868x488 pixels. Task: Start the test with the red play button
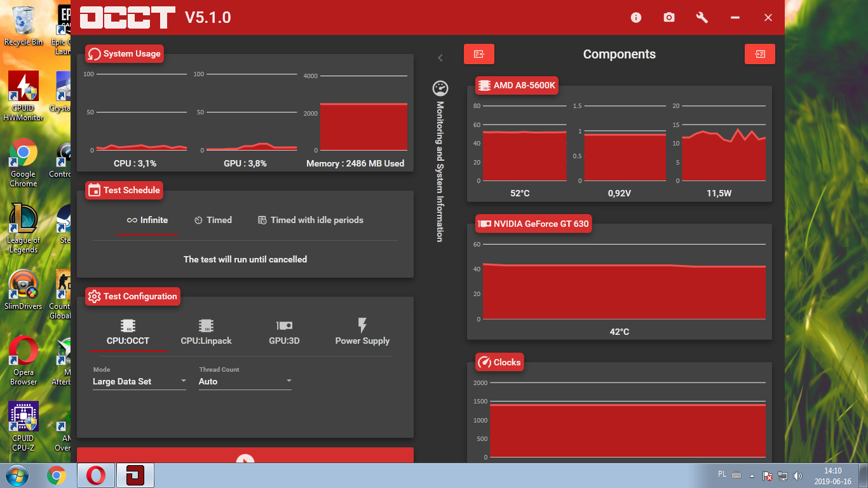(x=245, y=456)
